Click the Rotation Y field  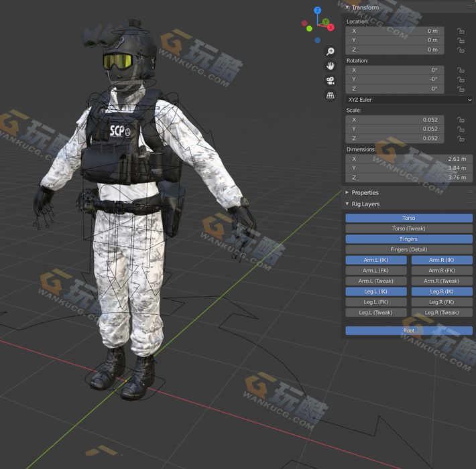[x=395, y=80]
